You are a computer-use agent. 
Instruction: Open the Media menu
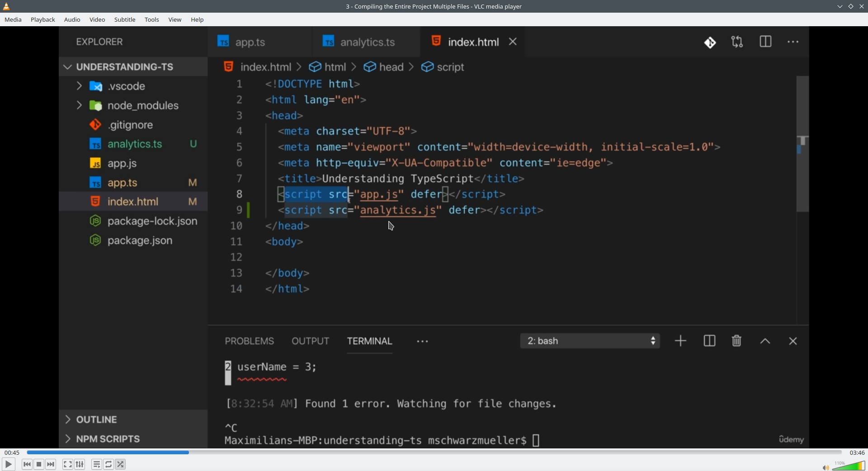[x=13, y=19]
